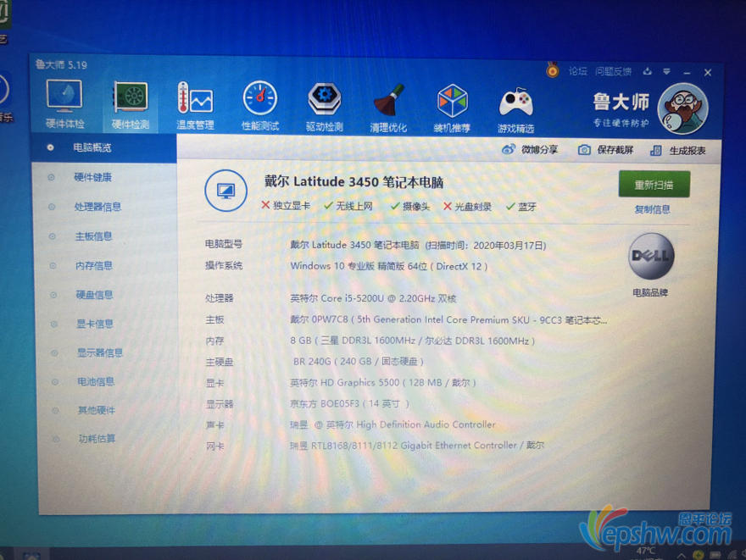Click the 戴尔 Latitude 3450 笔记本电脑 heading
This screenshot has width=746, height=560.
click(354, 181)
